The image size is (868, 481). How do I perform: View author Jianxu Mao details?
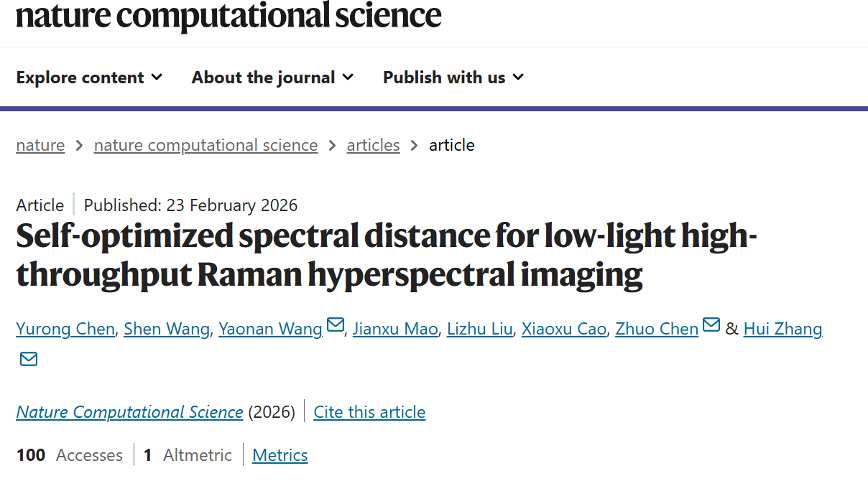point(395,329)
